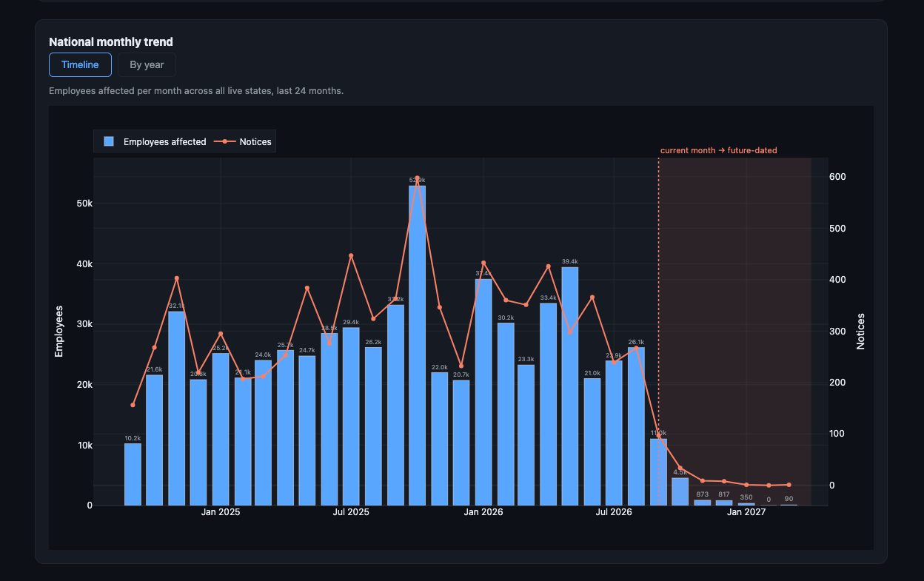Select the 26.2k bar
Image resolution: width=924 pixels, height=581 pixels.
pyautogui.click(x=373, y=426)
